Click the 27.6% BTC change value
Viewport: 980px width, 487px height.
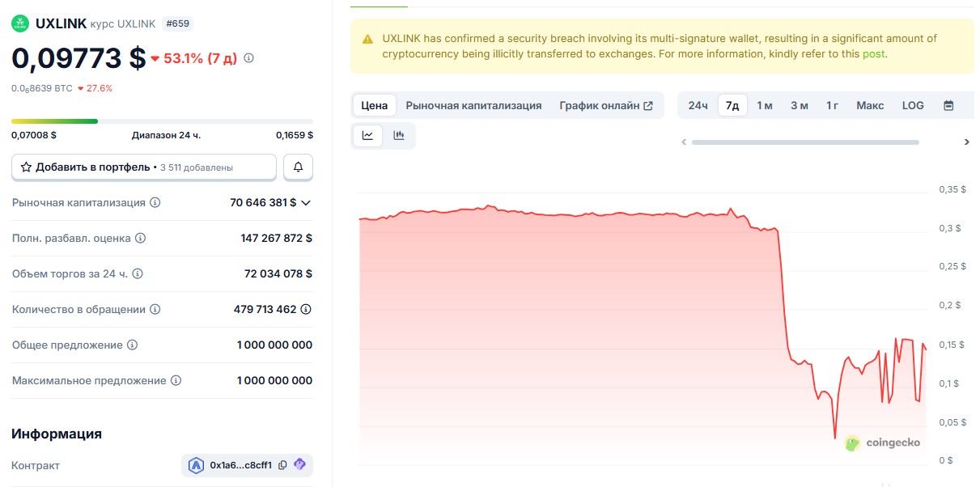click(x=95, y=88)
